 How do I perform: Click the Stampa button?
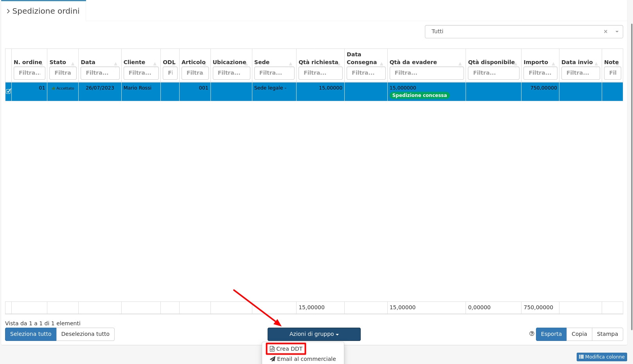[607, 334]
